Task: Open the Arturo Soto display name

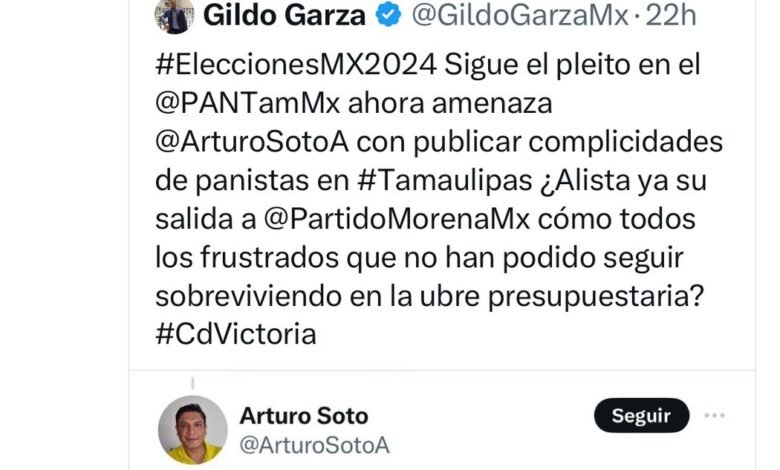Action: tap(304, 416)
